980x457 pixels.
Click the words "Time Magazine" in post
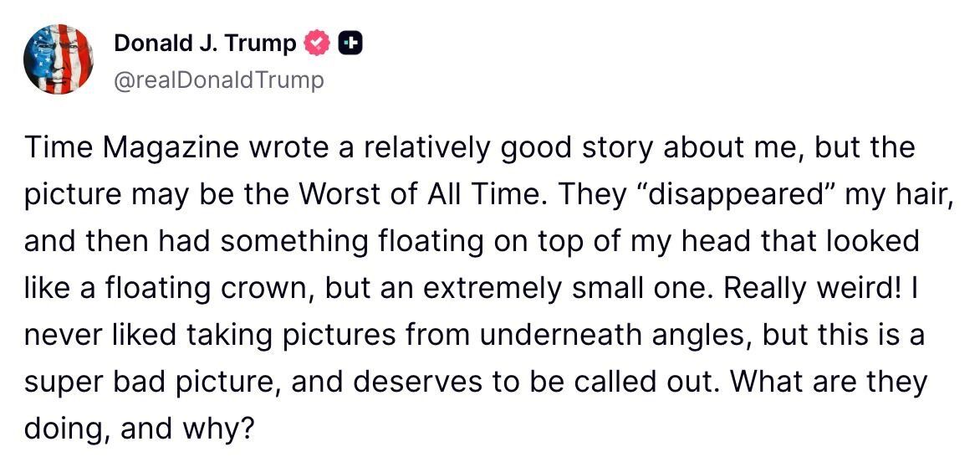(126, 148)
